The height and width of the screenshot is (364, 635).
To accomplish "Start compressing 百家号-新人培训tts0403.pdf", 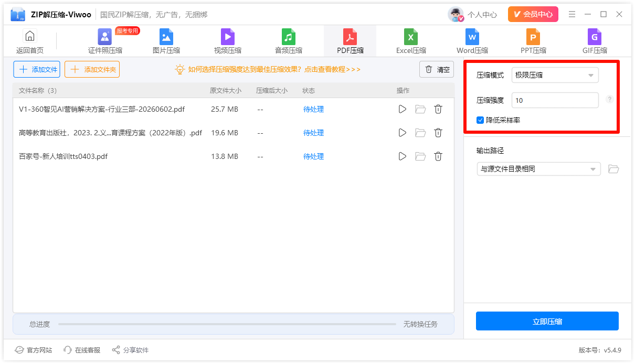I will 403,156.
